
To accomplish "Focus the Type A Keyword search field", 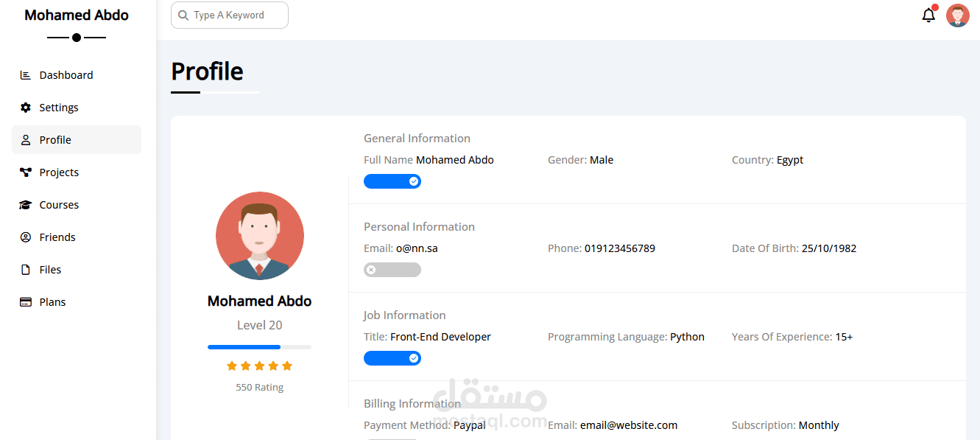I will pyautogui.click(x=236, y=15).
